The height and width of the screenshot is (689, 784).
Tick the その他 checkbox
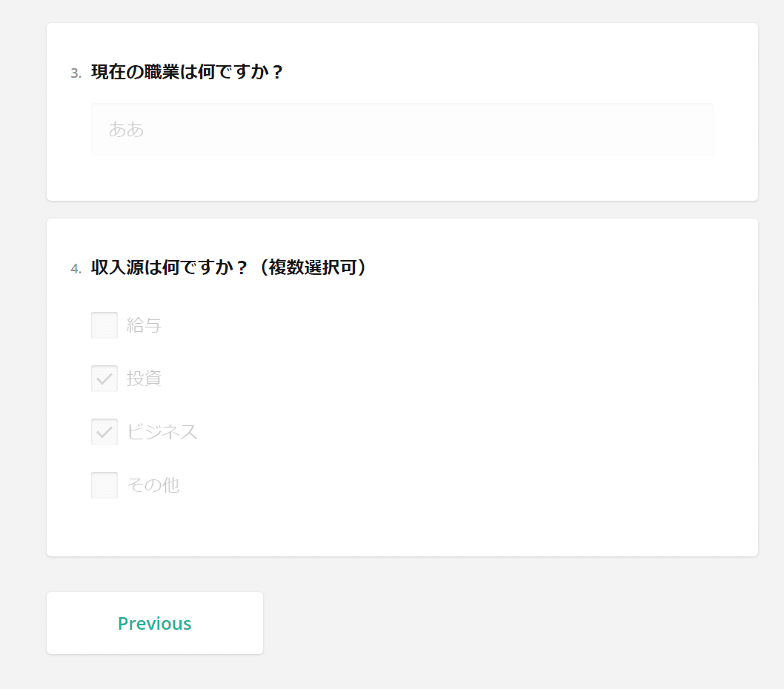point(104,485)
